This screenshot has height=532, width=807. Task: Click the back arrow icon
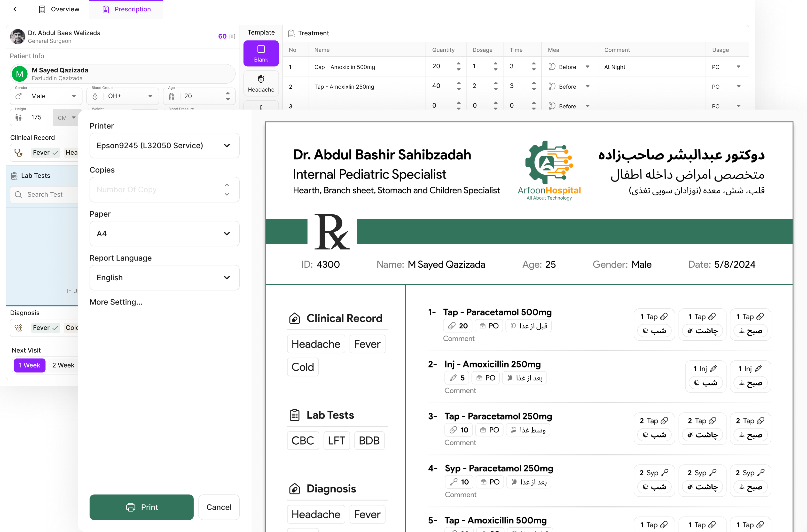pyautogui.click(x=15, y=9)
